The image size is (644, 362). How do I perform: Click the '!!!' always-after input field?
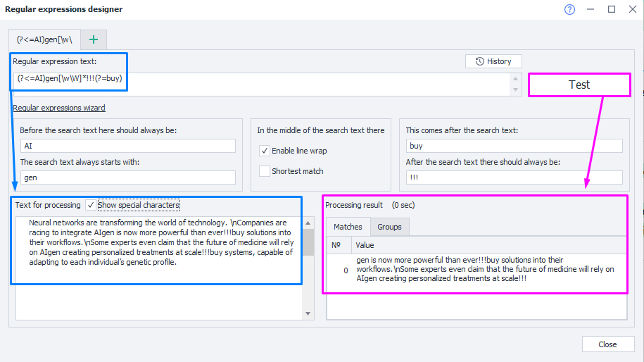(514, 178)
